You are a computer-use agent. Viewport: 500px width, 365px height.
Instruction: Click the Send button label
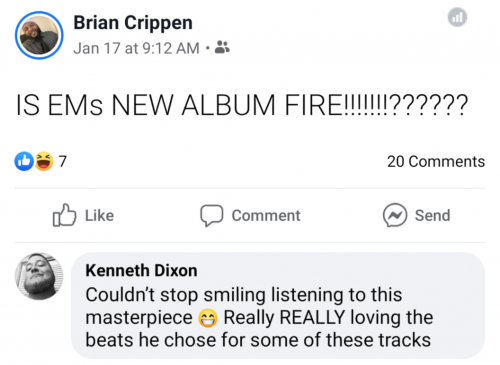[x=432, y=216]
